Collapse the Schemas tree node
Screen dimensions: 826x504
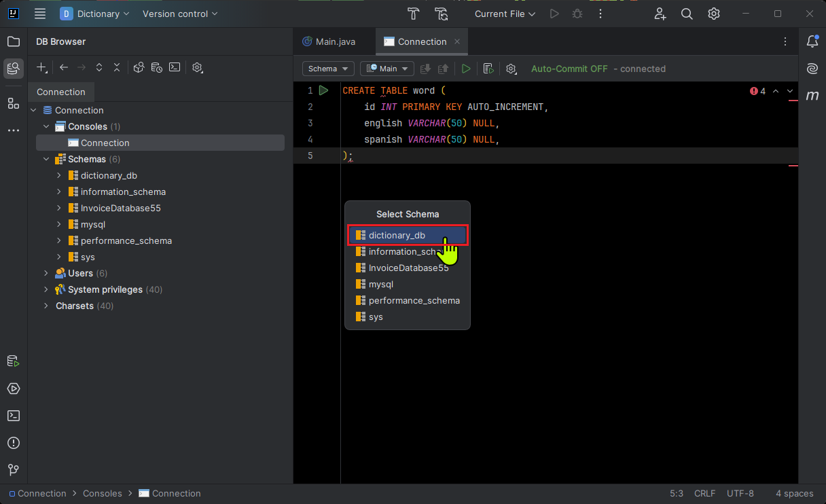click(x=46, y=159)
